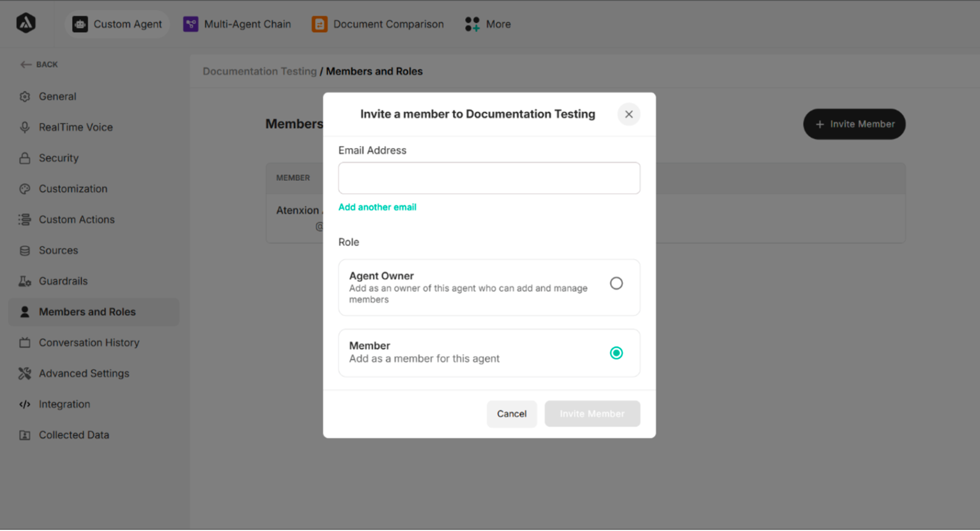The height and width of the screenshot is (531, 980).
Task: Click the More dots-plus icon
Action: pyautogui.click(x=472, y=24)
